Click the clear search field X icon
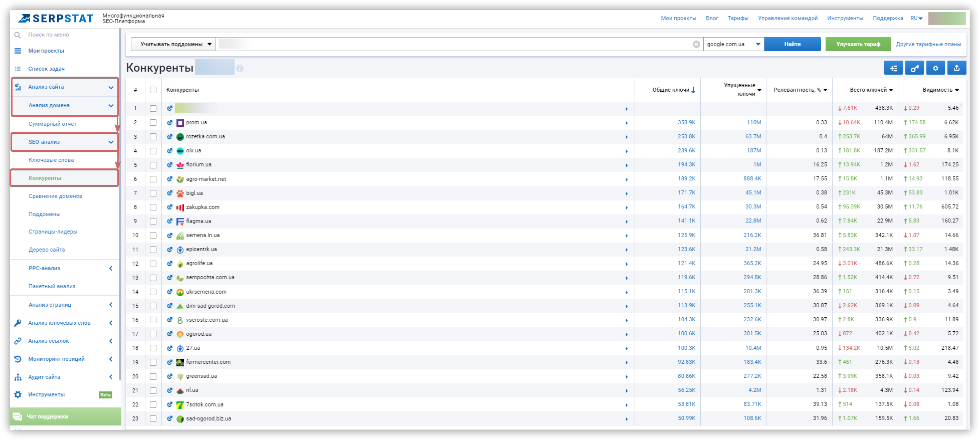980x440 pixels. pos(696,44)
